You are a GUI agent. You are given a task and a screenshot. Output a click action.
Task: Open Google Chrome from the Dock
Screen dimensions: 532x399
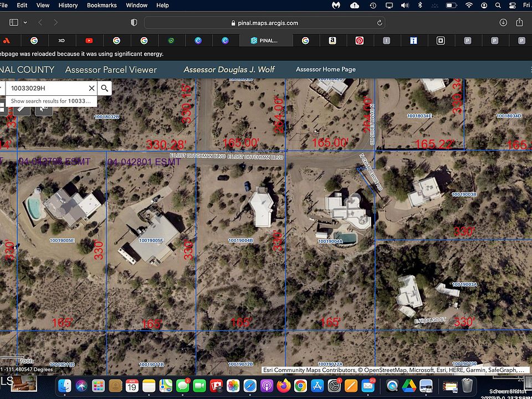click(300, 385)
